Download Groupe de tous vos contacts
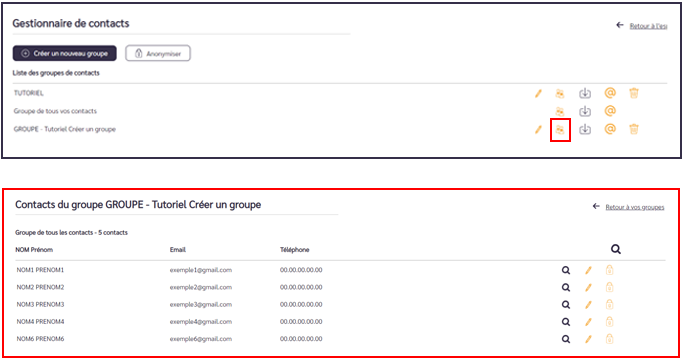683x362 pixels. (585, 112)
